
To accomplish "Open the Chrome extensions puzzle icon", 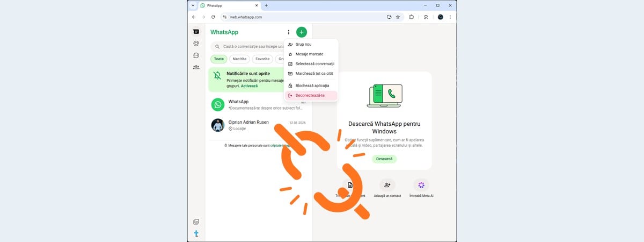I will pos(412,17).
